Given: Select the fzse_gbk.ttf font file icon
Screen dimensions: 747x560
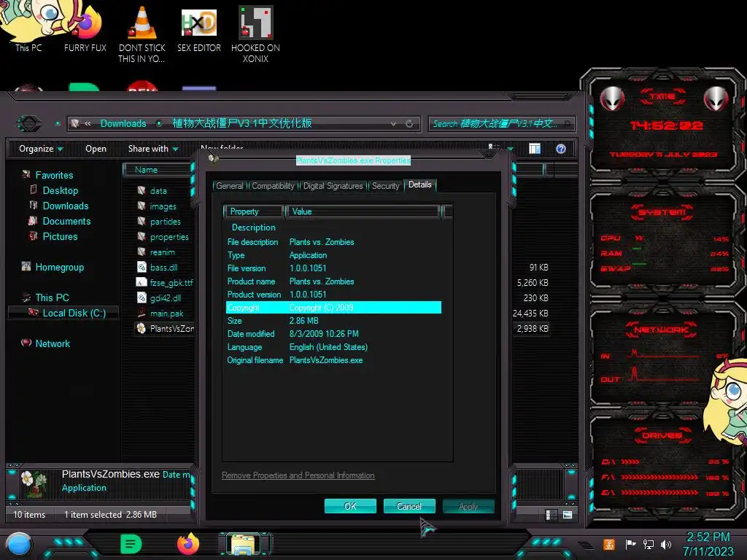Looking at the screenshot, I should click(x=142, y=282).
